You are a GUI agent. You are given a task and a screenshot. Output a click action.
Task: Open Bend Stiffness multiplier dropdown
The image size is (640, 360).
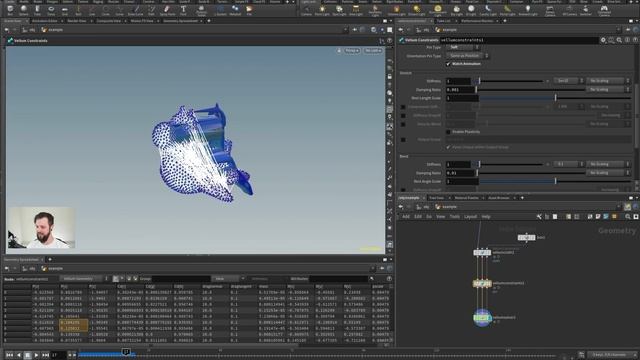click(x=568, y=164)
